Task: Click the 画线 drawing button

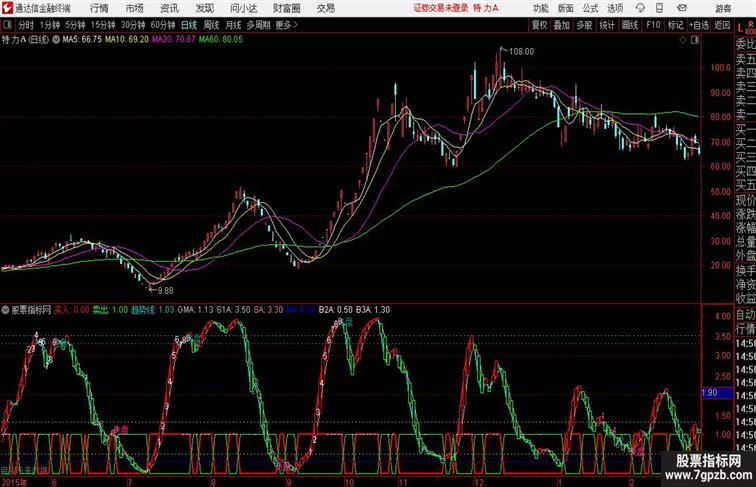Action: coord(630,25)
